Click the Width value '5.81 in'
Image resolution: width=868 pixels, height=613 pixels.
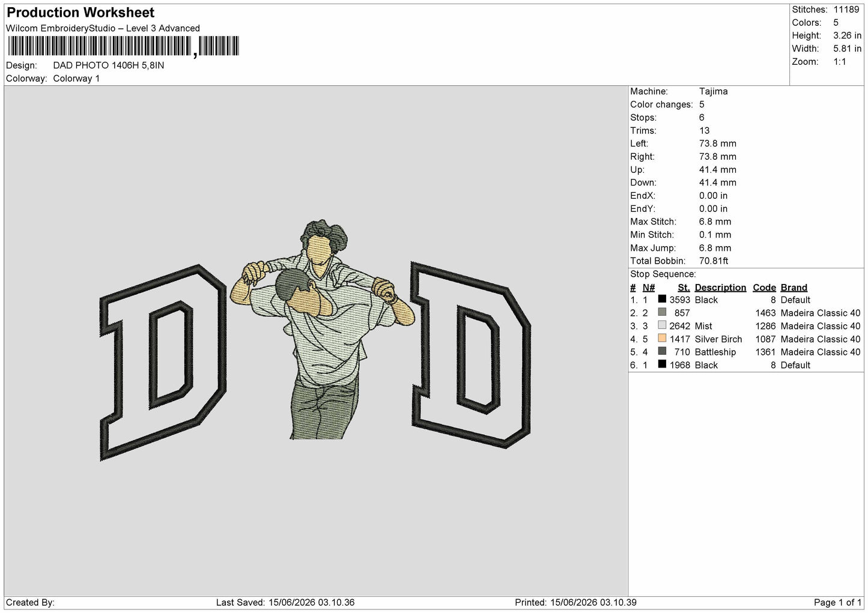[x=847, y=49]
